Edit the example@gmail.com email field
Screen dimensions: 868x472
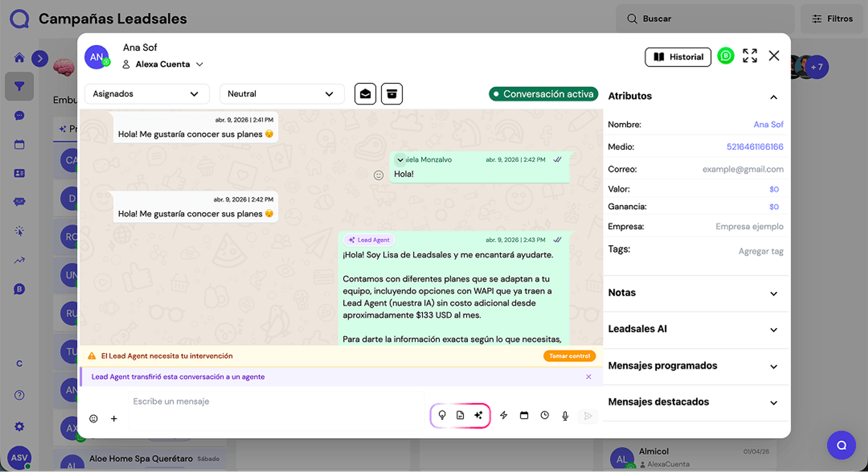(743, 169)
